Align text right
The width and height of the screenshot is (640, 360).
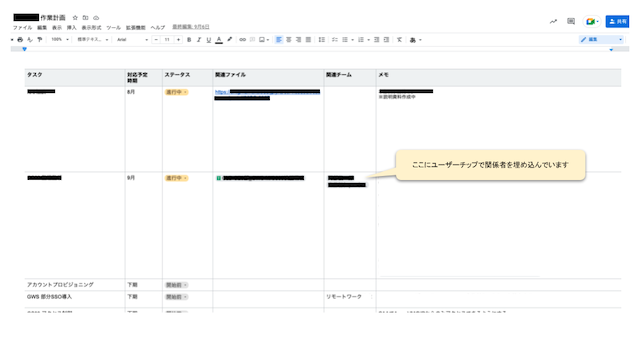tap(298, 40)
